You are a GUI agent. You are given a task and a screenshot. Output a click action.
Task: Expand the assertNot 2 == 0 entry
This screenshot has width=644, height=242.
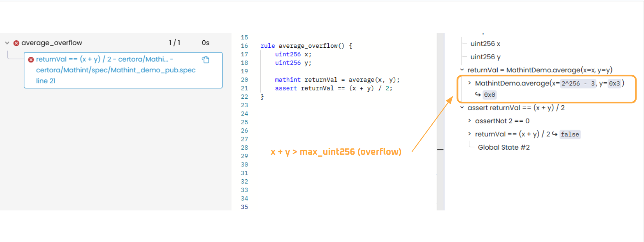469,121
